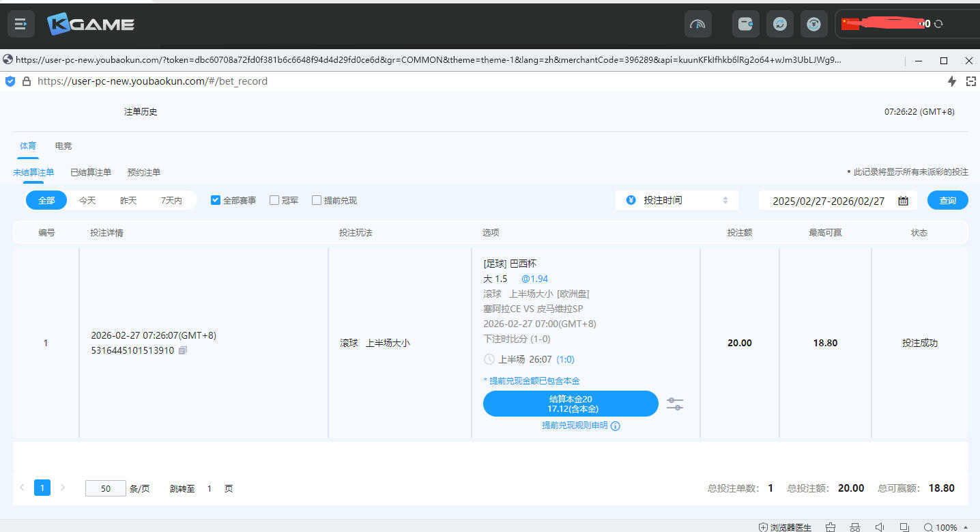This screenshot has width=980, height=532.
Task: Click the info icon beside 提前兑现规则申明
Action: point(615,426)
